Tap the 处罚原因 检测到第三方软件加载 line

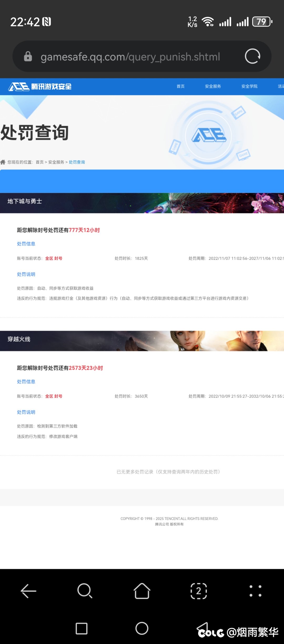47,426
